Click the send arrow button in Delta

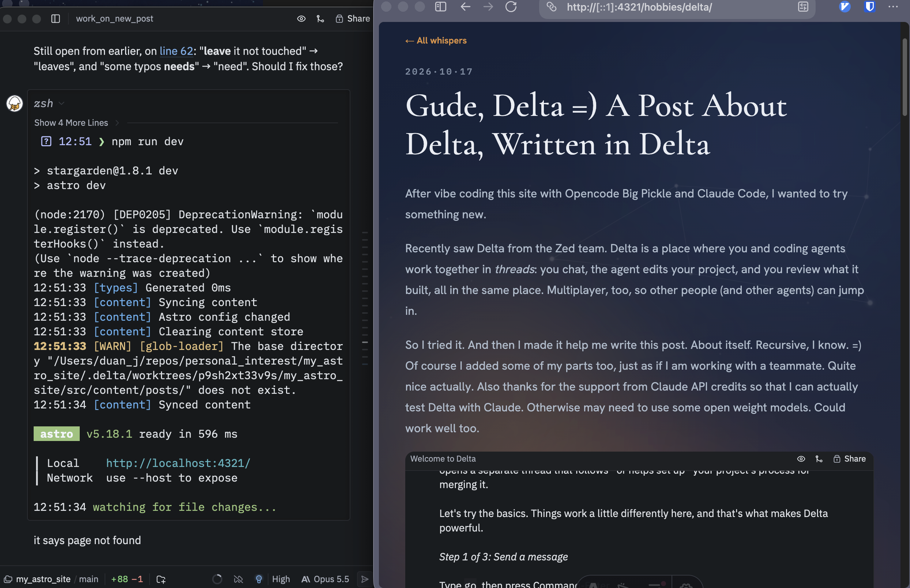365,579
